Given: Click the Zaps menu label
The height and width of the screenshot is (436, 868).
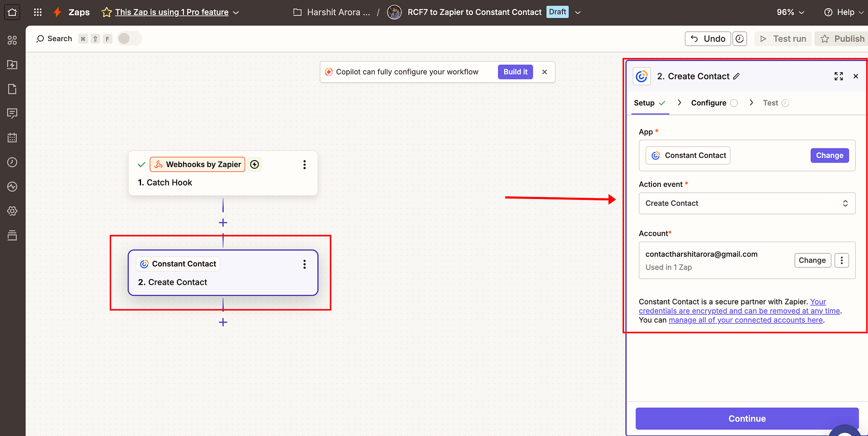Looking at the screenshot, I should pos(79,12).
